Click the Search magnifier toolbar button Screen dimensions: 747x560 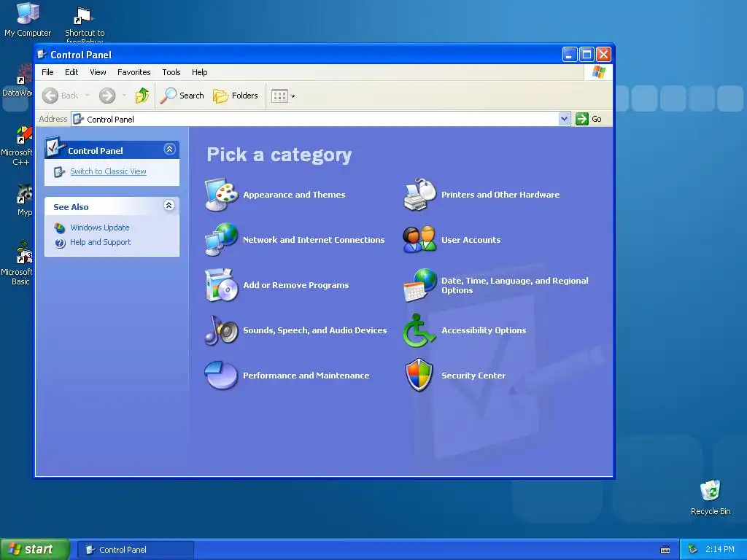pos(182,96)
